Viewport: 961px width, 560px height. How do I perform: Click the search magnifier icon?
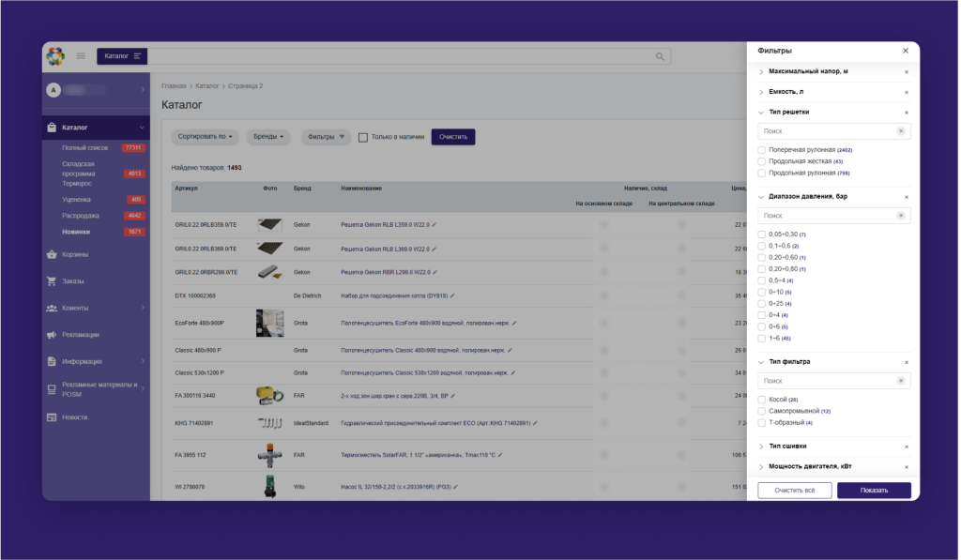pyautogui.click(x=660, y=56)
